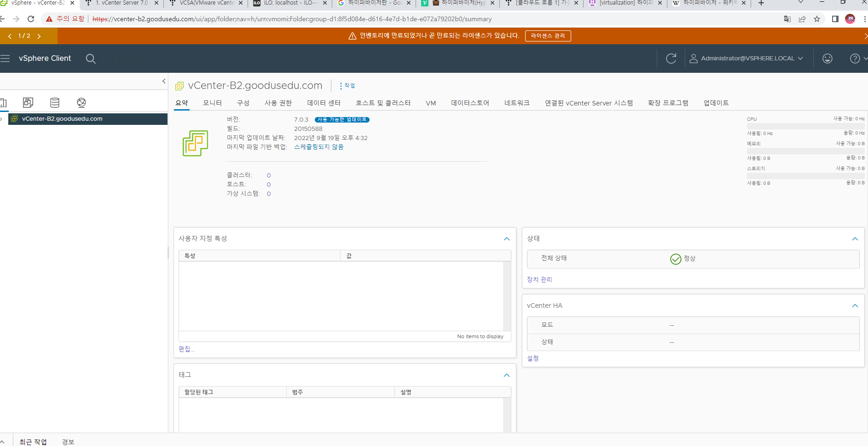Click the 라이센스 관리 button
This screenshot has width=868, height=446.
tap(548, 36)
